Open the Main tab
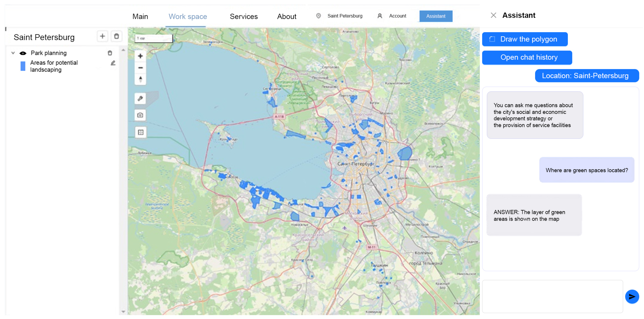The image size is (644, 319). [140, 17]
